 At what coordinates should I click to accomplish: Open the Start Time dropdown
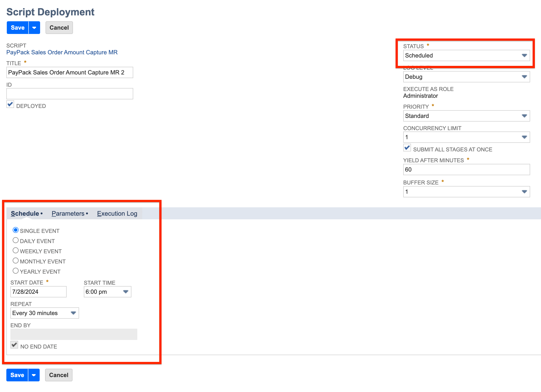[126, 292]
